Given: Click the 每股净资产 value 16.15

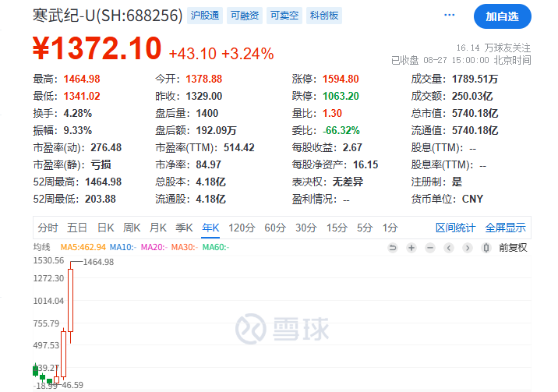Looking at the screenshot, I should (366, 164).
